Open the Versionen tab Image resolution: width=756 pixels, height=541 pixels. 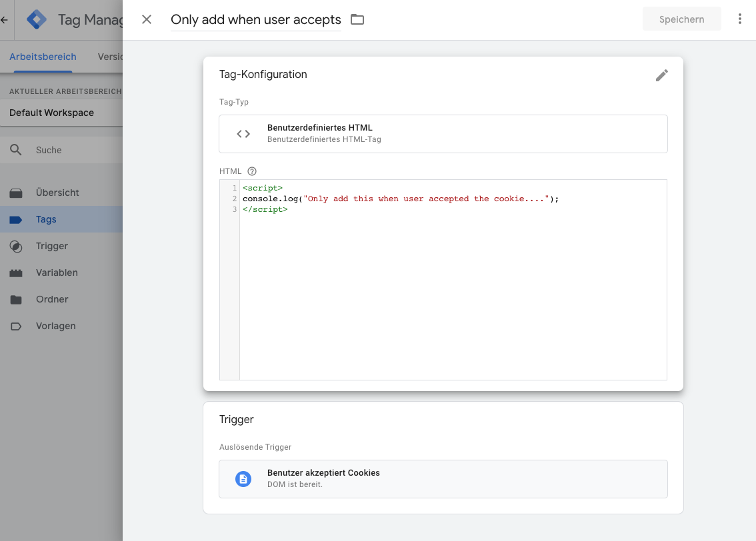(112, 57)
